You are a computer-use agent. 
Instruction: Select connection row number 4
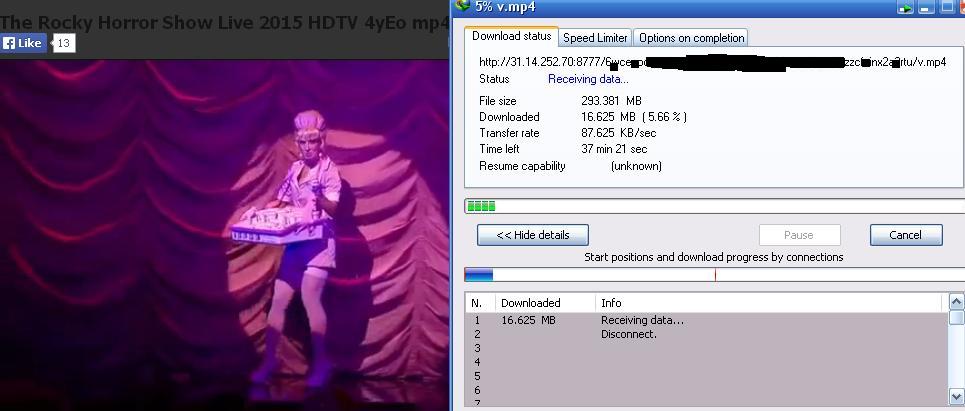(x=706, y=362)
